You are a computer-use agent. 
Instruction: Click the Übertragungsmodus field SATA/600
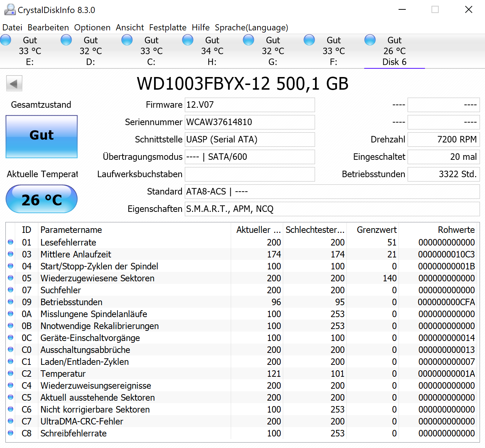pos(250,157)
